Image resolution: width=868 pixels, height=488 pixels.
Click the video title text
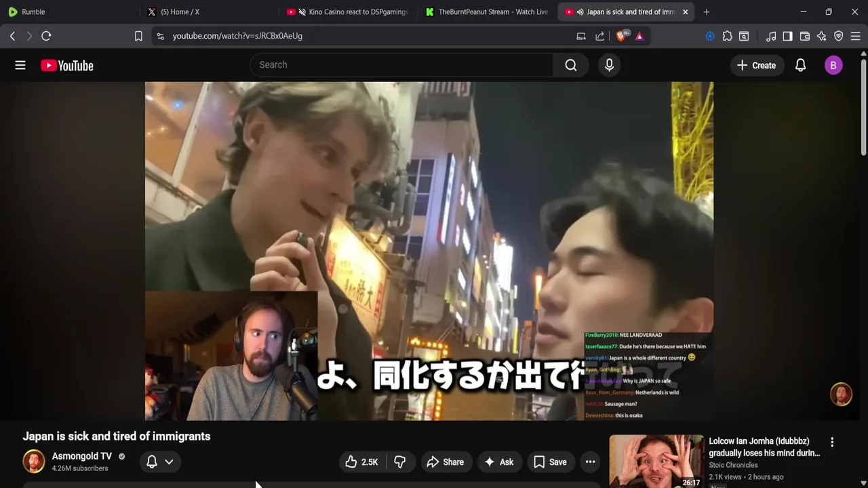pos(117,436)
